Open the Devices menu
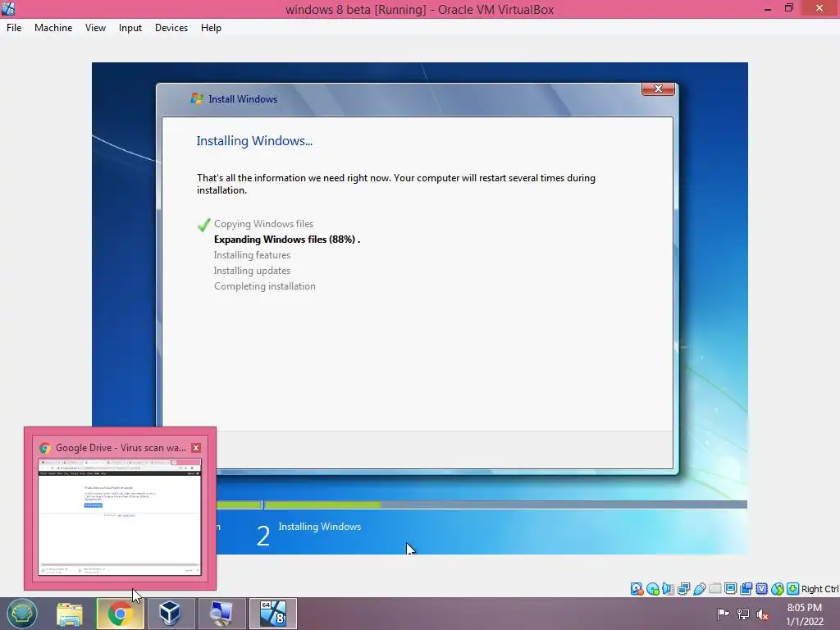 pos(171,28)
